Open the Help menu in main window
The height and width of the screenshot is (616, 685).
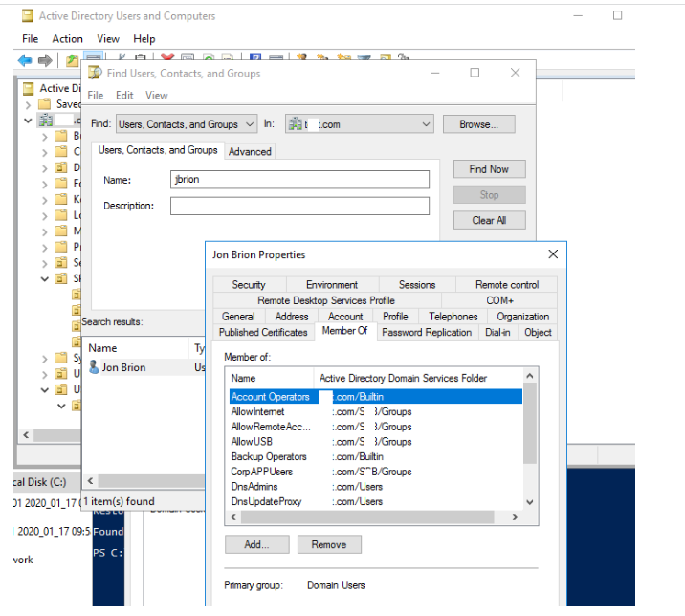coord(144,39)
